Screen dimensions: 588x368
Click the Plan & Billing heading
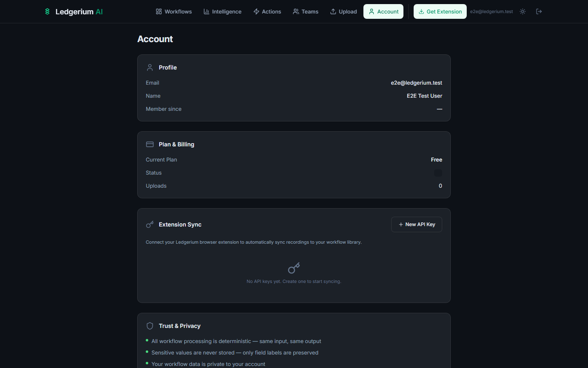pos(176,144)
